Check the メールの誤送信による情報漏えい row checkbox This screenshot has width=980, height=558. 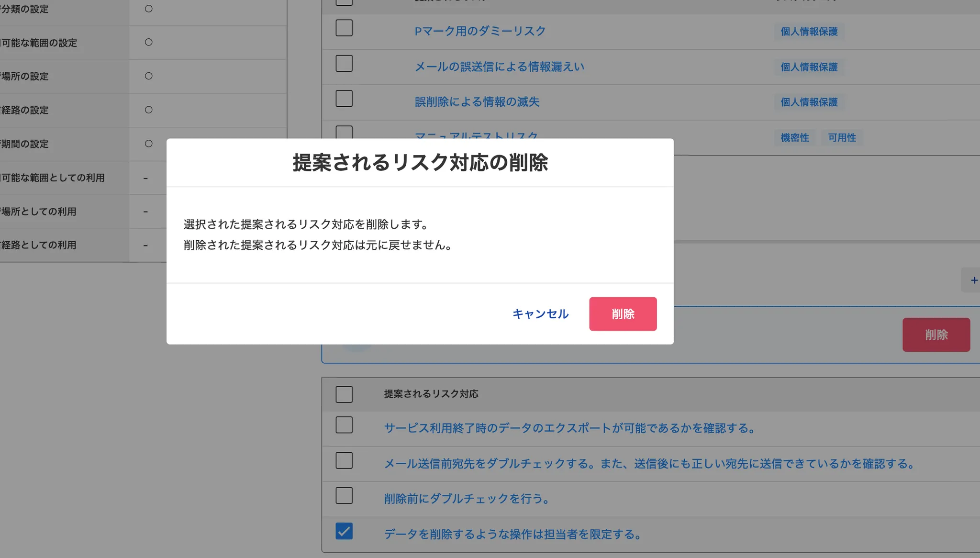344,64
